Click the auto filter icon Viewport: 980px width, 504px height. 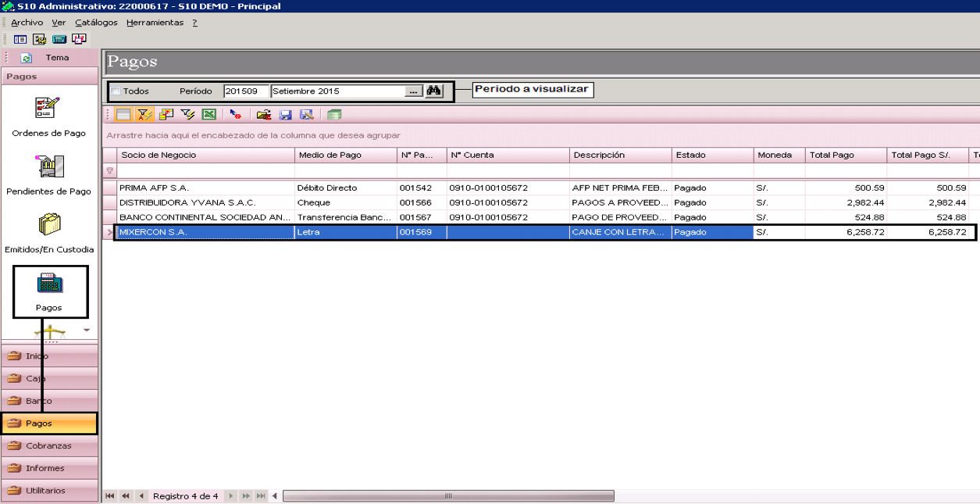coord(144,115)
